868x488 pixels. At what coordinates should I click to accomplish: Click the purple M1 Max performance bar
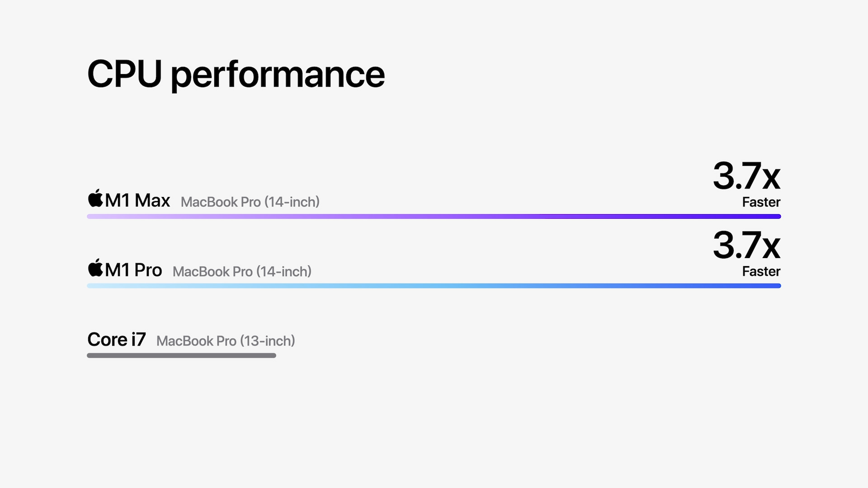434,216
